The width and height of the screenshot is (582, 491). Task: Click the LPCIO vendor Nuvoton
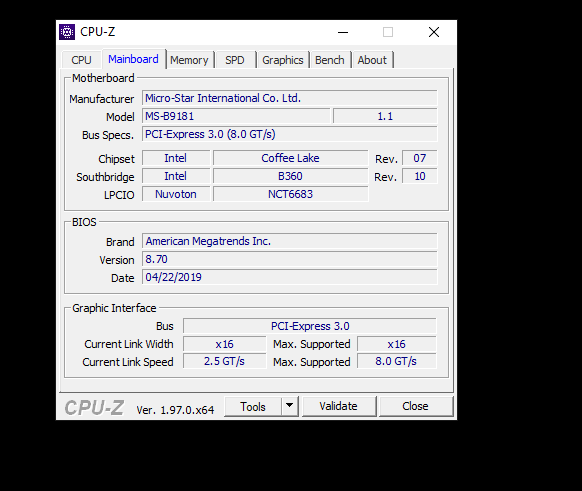coord(176,194)
